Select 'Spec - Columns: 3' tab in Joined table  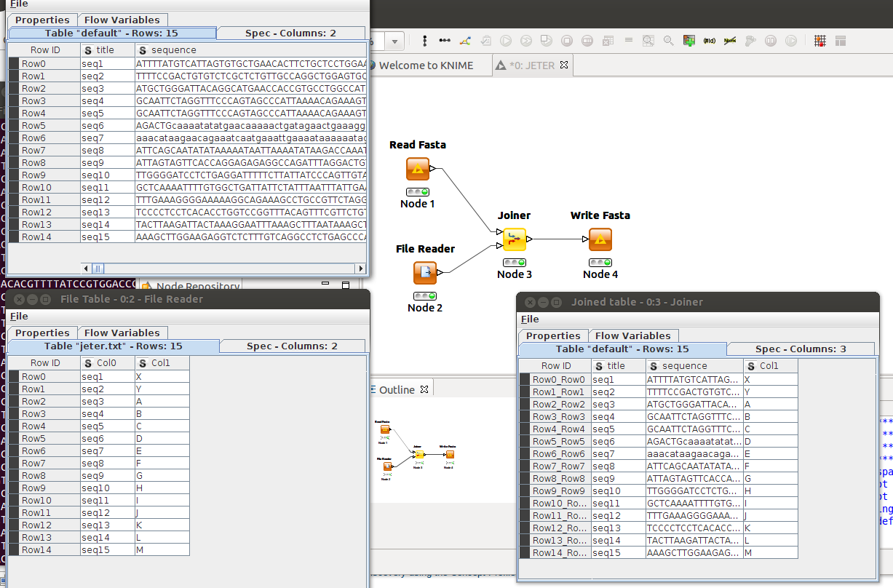(801, 349)
